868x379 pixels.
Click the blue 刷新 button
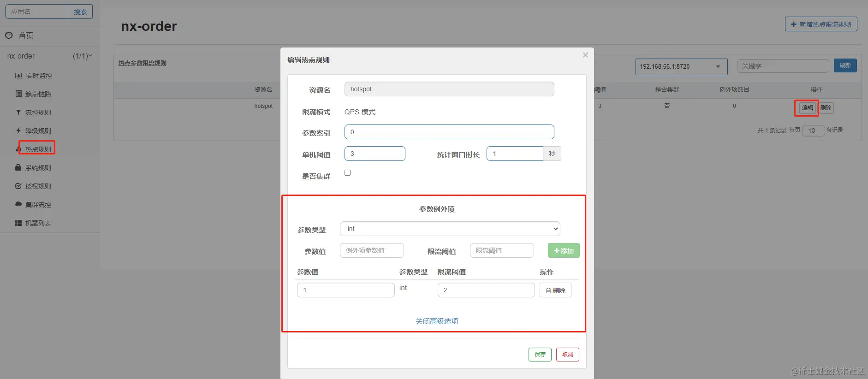[x=845, y=65]
